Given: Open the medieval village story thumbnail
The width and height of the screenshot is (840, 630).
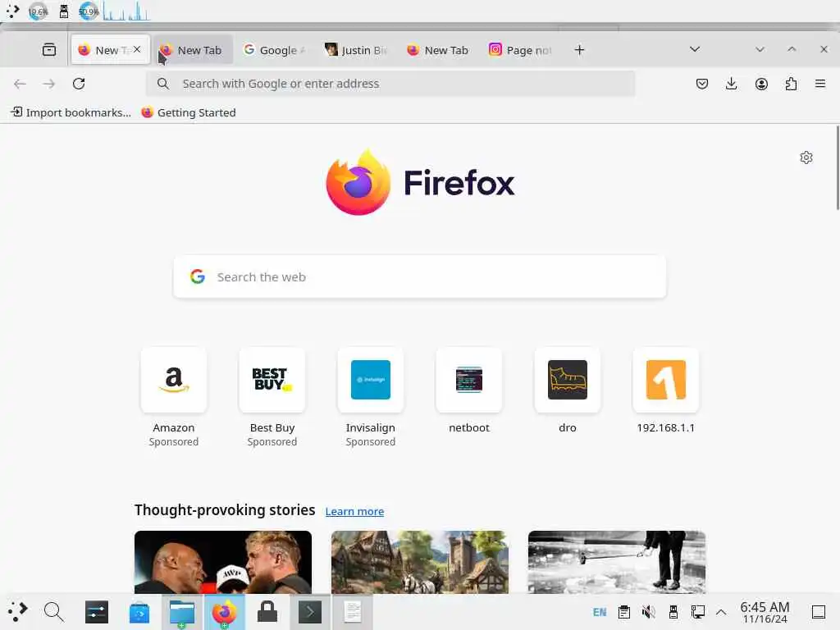Looking at the screenshot, I should point(420,562).
